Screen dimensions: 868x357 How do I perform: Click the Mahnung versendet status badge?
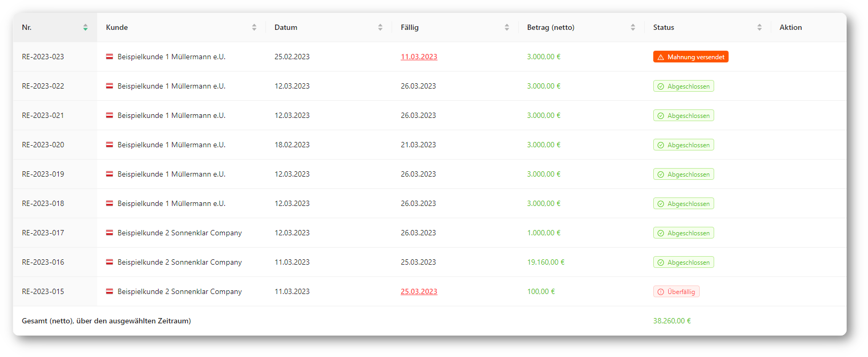(x=690, y=57)
